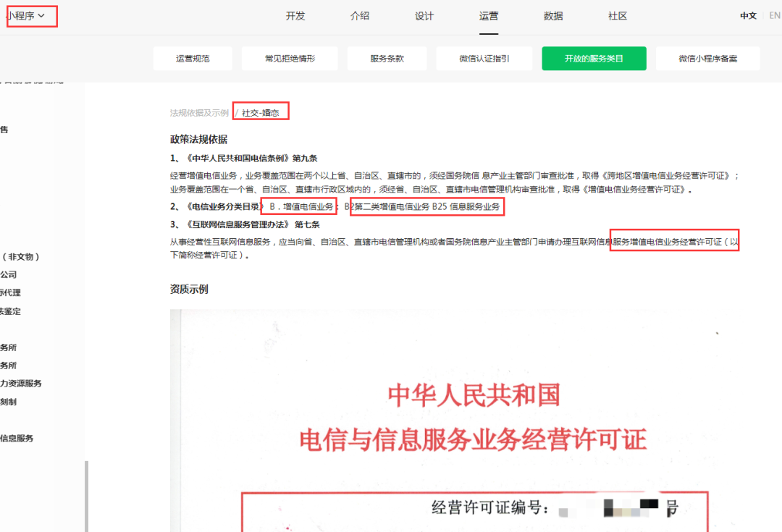This screenshot has width=782, height=532.
Task: Open the 常见拒绝情形 section
Action: point(290,59)
